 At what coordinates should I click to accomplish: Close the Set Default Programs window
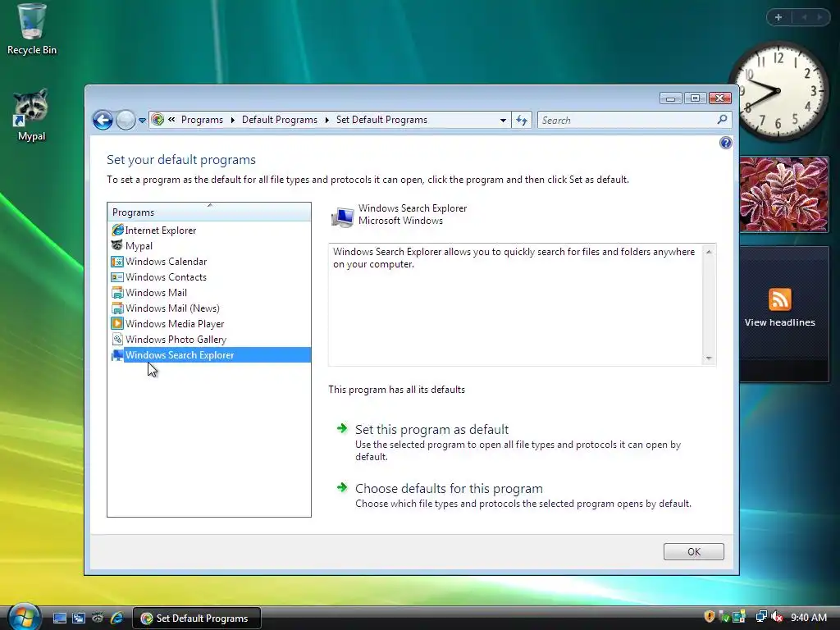point(720,98)
